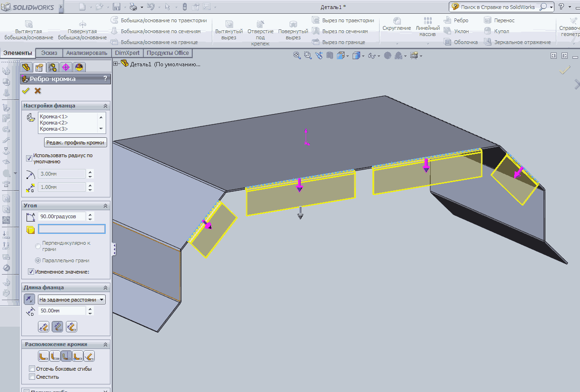Expand the SolidWorks logo menu arrow
This screenshot has width=580, height=392.
coord(61,7)
